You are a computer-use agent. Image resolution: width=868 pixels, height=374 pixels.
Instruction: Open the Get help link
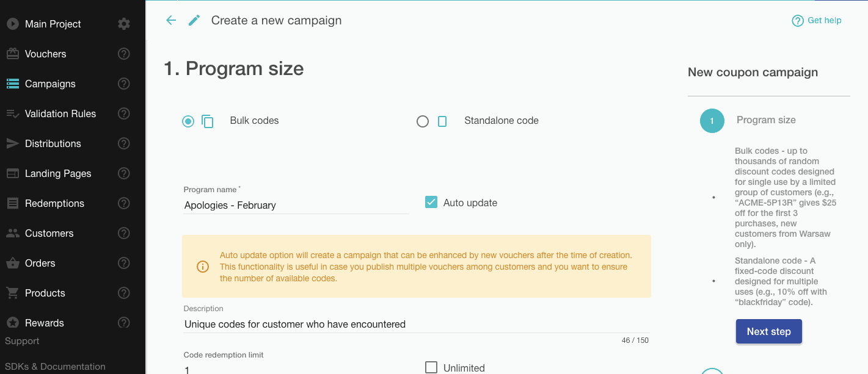(817, 20)
